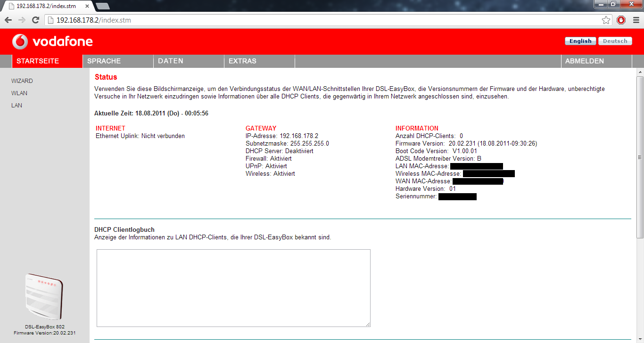Click the DSL-EasyBox 802 router image
Screen dimensions: 644x343
point(44,297)
